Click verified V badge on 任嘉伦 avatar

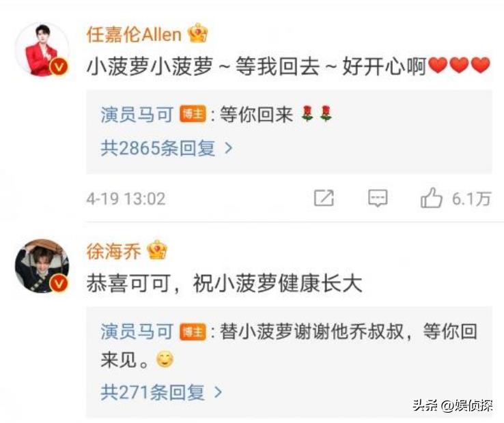point(59,67)
